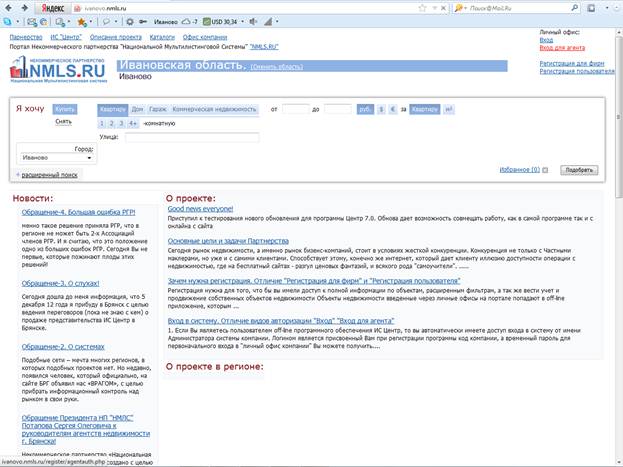623x467 pixels.
Task: Open the favorites star toolbar icon
Action: (81, 22)
